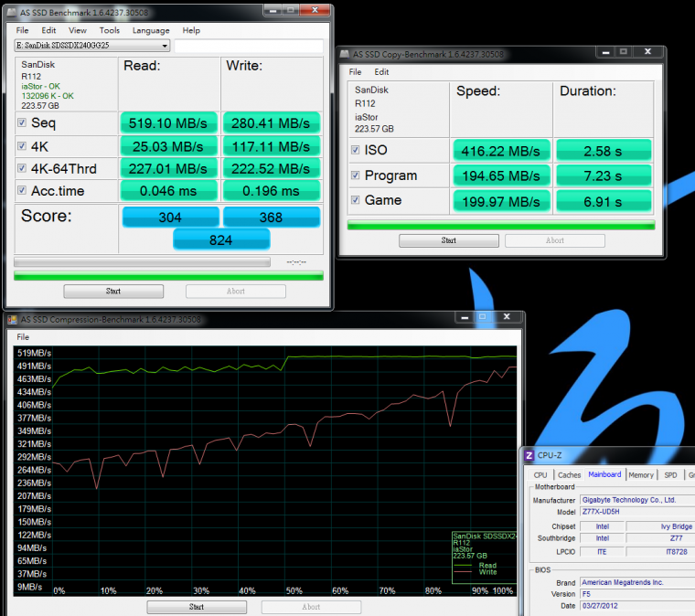Uncheck the Seq test checkbox
The width and height of the screenshot is (695, 616).
point(22,122)
